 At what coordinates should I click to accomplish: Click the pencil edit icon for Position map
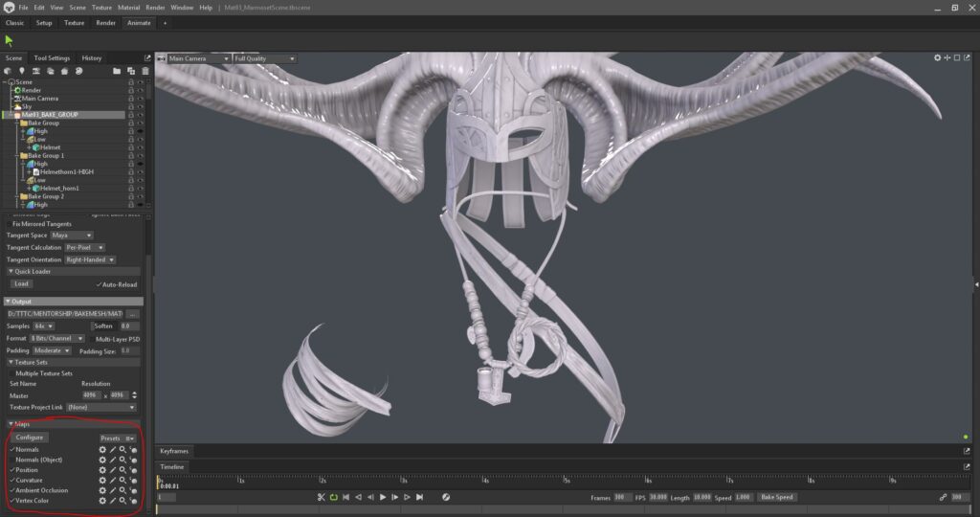point(112,470)
